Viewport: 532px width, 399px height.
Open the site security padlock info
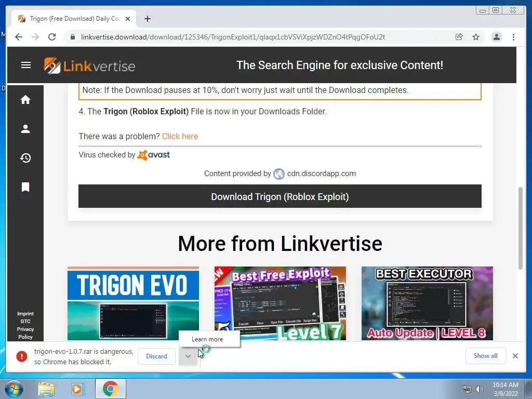[72, 37]
